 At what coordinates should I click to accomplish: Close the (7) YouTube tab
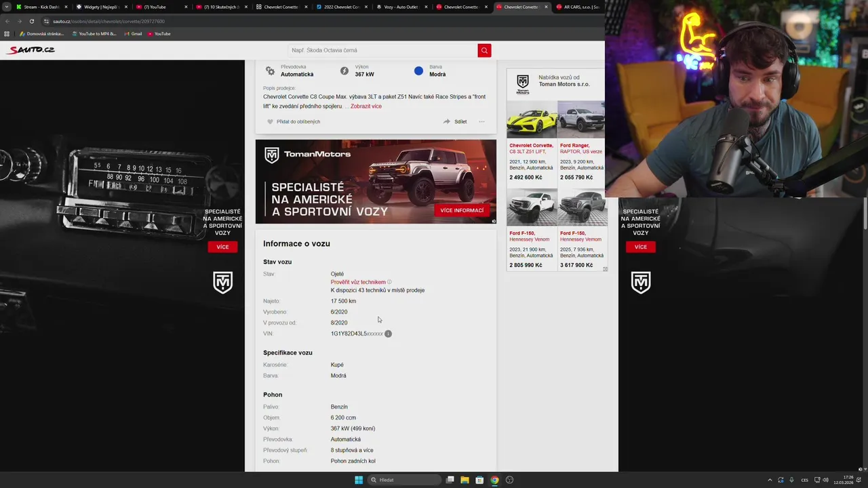186,7
